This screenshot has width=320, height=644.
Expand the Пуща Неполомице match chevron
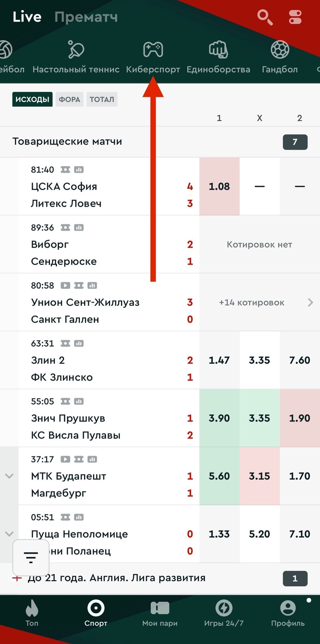click(x=10, y=534)
